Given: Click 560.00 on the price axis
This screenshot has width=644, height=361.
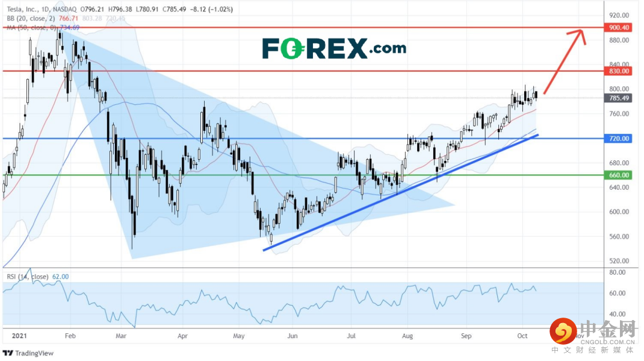Looking at the screenshot, I should click(x=619, y=236).
